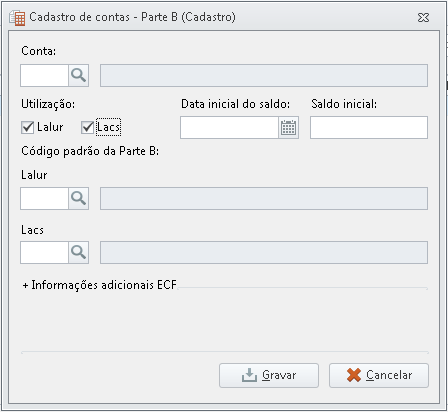Focus the Lalur código padrão input field

(x=44, y=198)
